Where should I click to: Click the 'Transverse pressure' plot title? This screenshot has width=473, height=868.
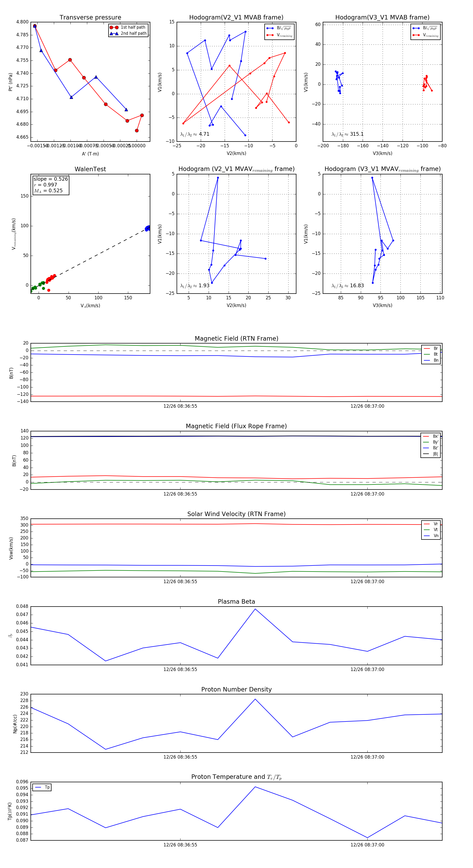pyautogui.click(x=90, y=18)
